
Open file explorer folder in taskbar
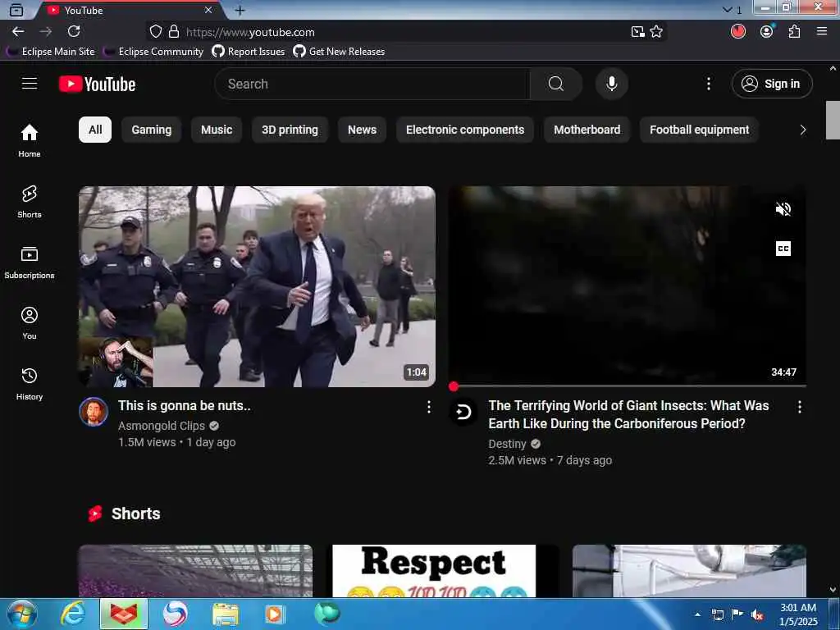[x=225, y=614]
